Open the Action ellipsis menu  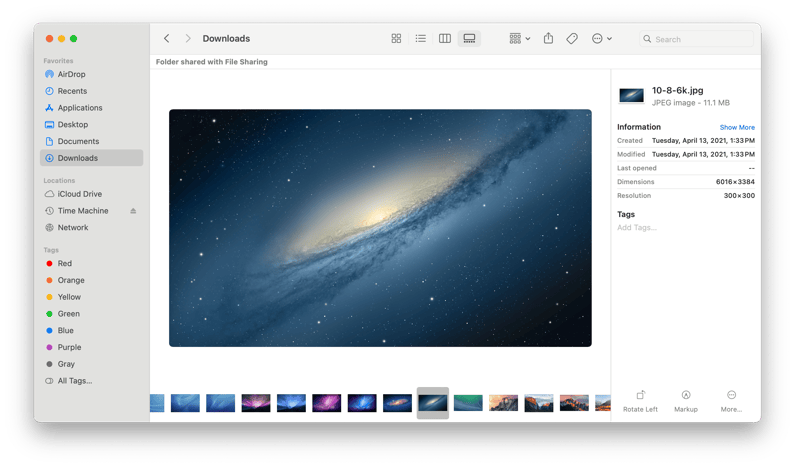[x=602, y=39]
